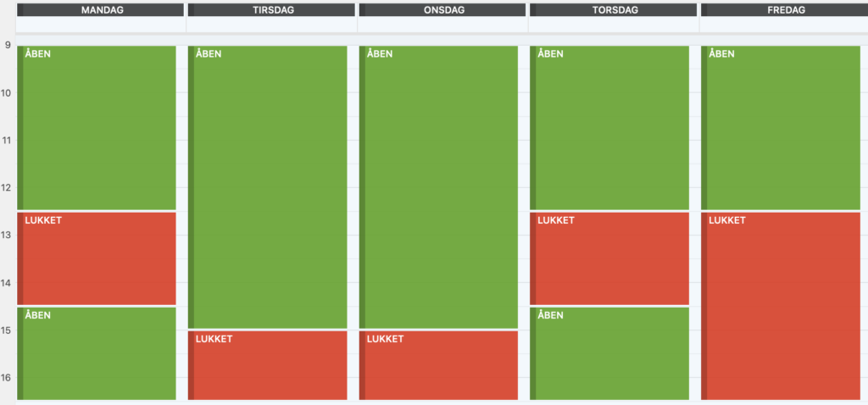Viewport: 868px width, 405px height.
Task: Select the TIRSDAG day header
Action: coord(272,10)
